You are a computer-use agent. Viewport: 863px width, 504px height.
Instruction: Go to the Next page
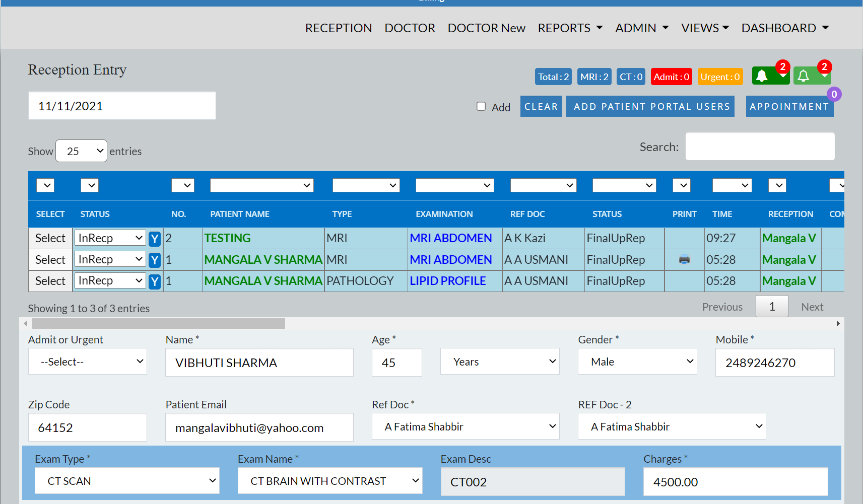[x=812, y=307]
